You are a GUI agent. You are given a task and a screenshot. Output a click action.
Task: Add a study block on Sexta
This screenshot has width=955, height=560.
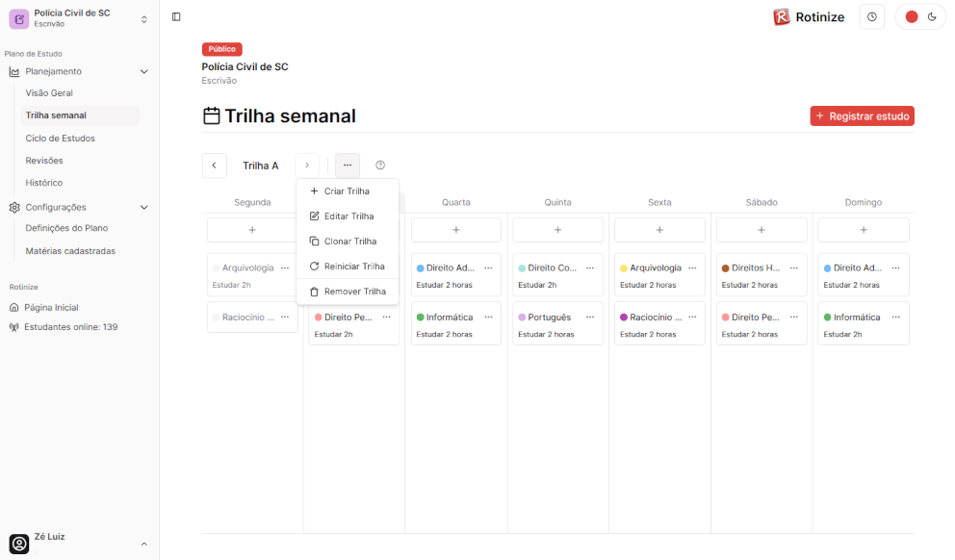point(659,230)
